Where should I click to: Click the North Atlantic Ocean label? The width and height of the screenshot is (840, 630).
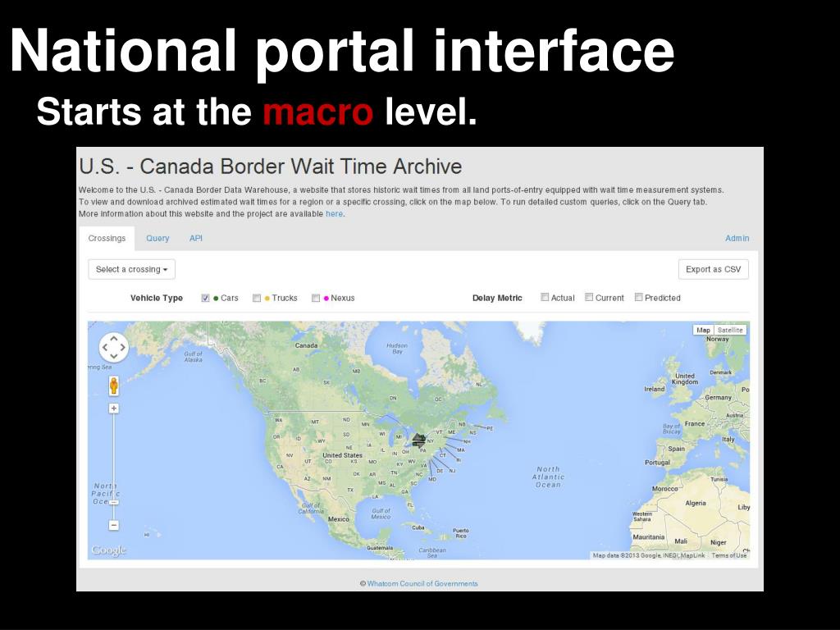(x=548, y=477)
